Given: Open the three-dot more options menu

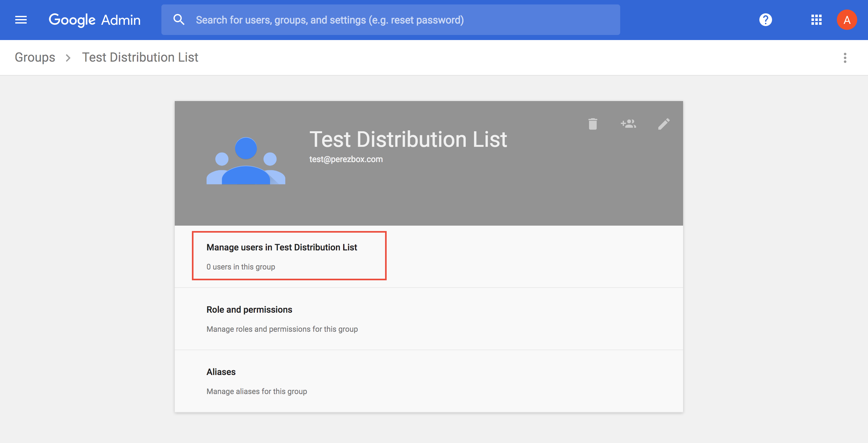Looking at the screenshot, I should (x=845, y=58).
